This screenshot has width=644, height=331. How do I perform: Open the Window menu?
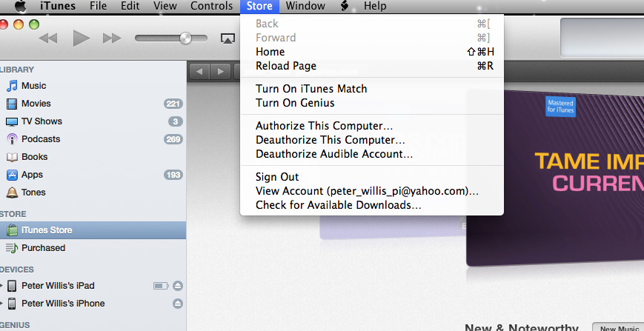[x=305, y=6]
